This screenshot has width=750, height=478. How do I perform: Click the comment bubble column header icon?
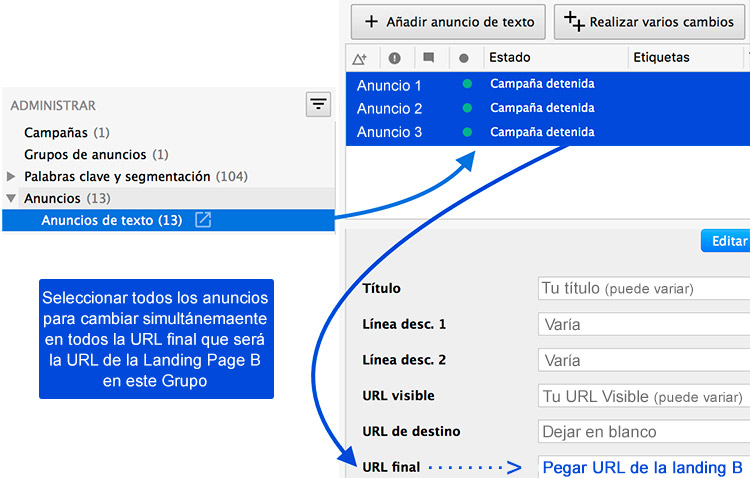pos(429,57)
